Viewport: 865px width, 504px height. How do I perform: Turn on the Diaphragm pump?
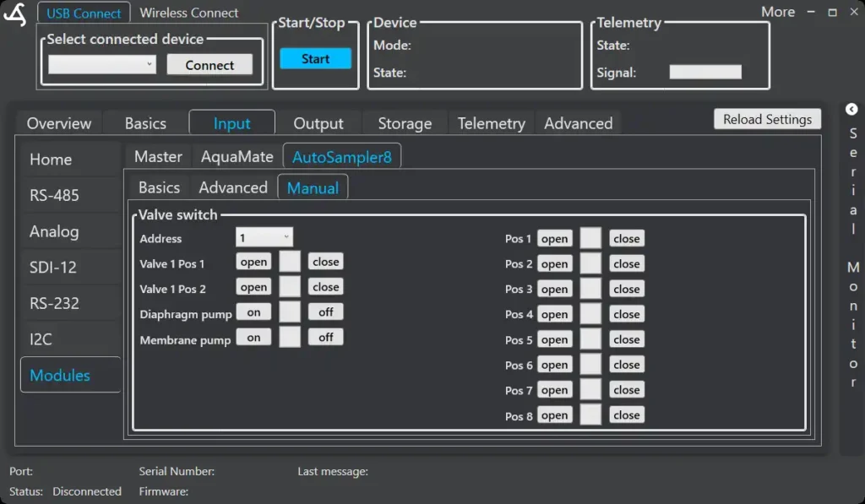pos(253,312)
